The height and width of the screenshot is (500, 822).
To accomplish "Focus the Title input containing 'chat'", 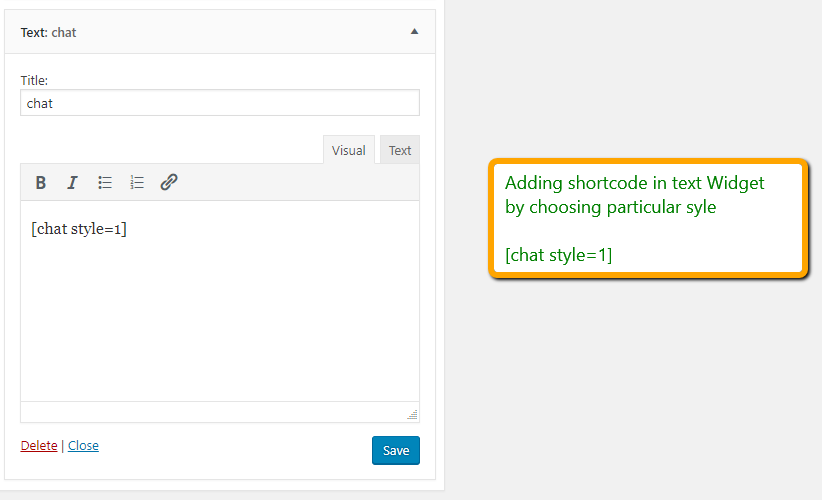I will point(220,103).
